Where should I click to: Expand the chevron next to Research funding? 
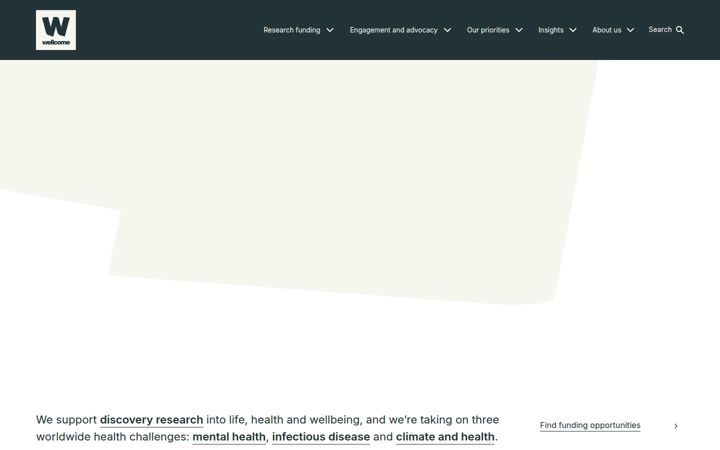[x=330, y=30]
